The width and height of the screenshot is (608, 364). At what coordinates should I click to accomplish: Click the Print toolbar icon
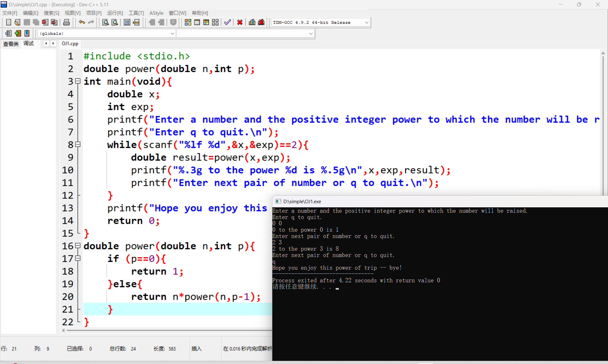[x=66, y=22]
